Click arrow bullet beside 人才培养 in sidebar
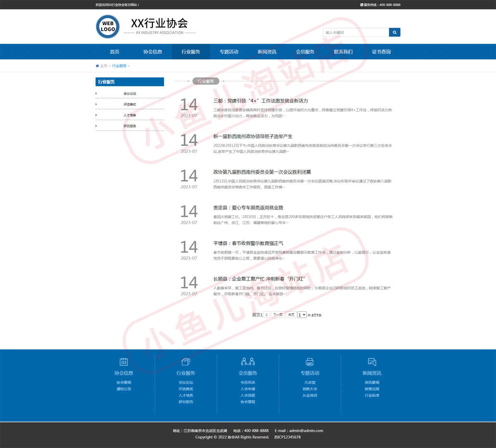Image resolution: width=496 pixels, height=448 pixels. [96, 115]
